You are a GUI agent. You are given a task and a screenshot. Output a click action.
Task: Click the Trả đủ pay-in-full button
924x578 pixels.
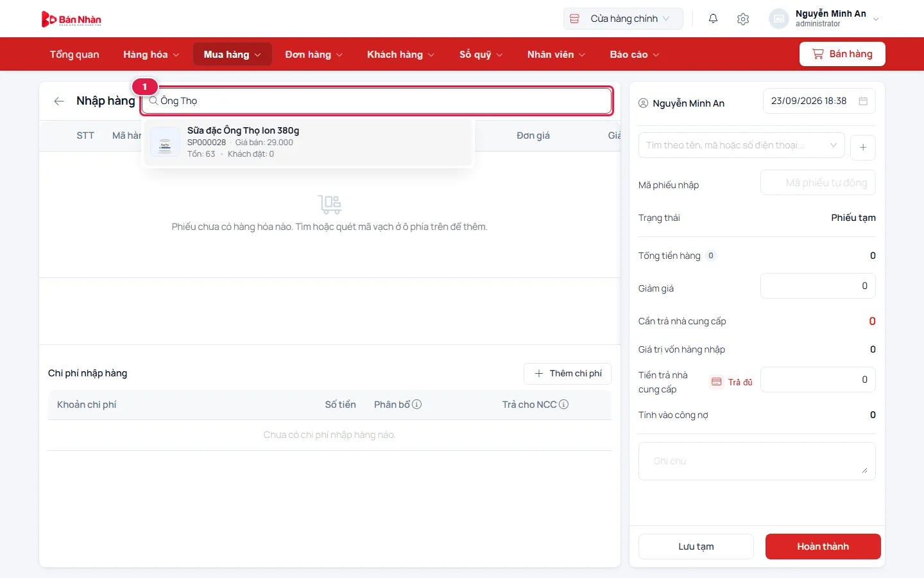tap(732, 382)
